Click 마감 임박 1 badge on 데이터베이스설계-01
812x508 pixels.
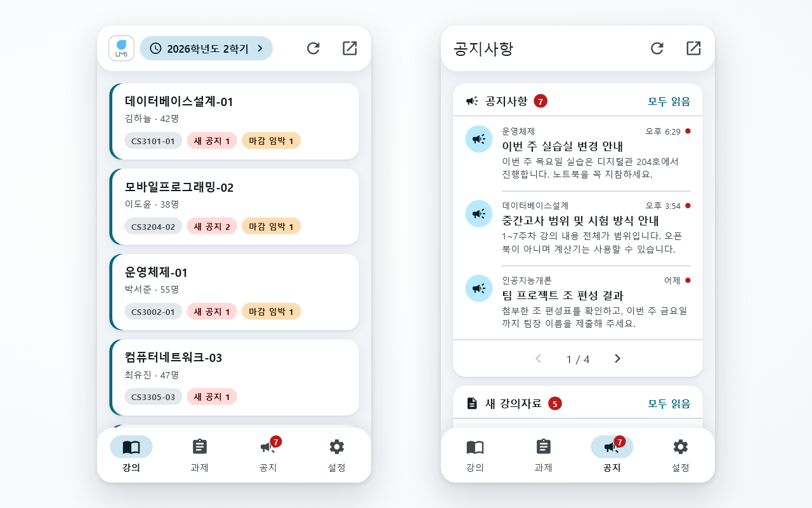pyautogui.click(x=272, y=141)
